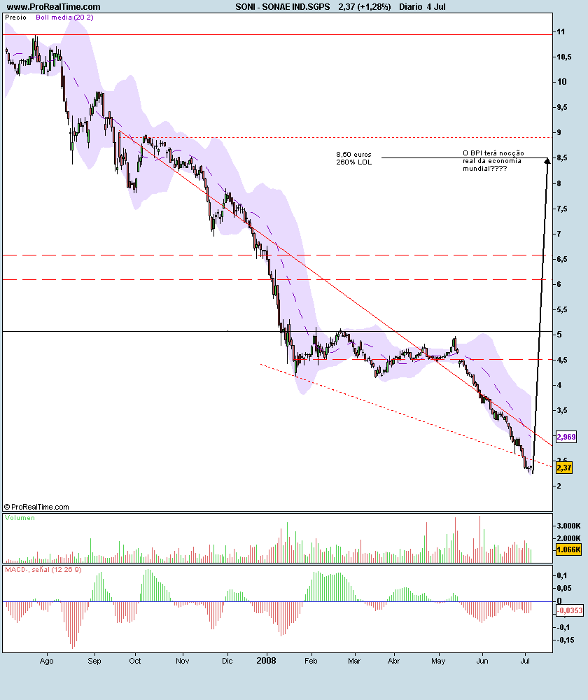Click the 0,05 MACD axis label
The height and width of the screenshot is (700, 588).
tap(564, 589)
